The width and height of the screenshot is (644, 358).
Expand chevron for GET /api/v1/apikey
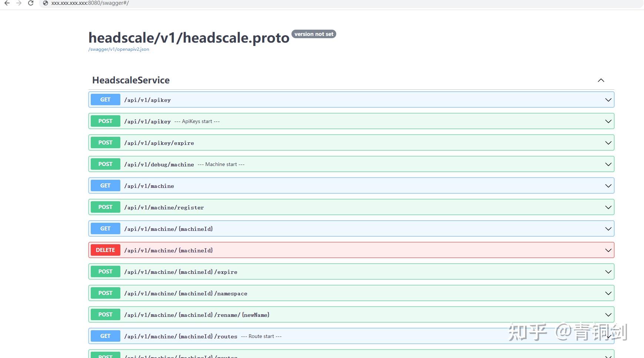(x=608, y=100)
